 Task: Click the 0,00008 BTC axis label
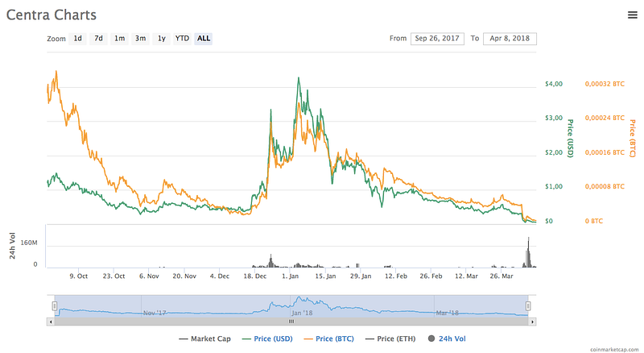[x=605, y=187]
